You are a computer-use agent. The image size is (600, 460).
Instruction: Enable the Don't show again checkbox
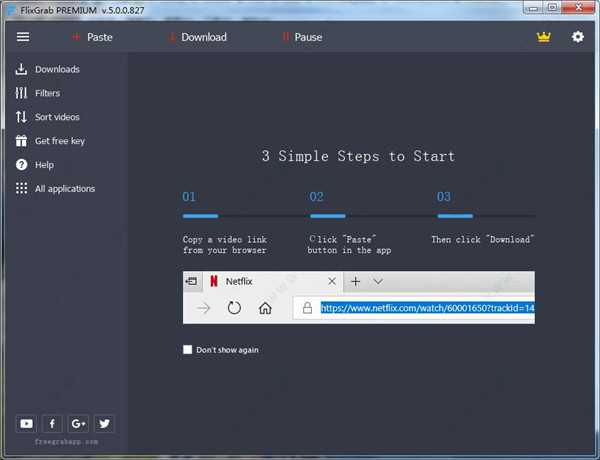click(188, 350)
